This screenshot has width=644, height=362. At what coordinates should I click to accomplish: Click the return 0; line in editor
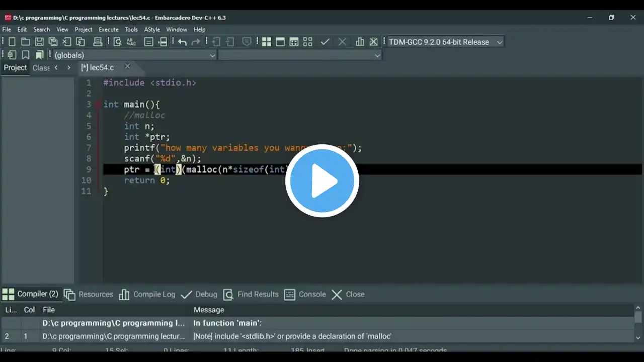[x=147, y=180]
